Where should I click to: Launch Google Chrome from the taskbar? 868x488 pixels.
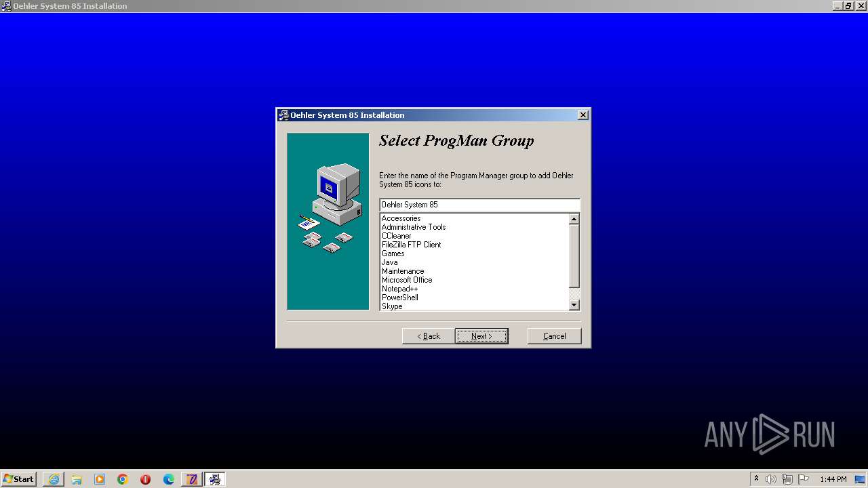tap(123, 479)
